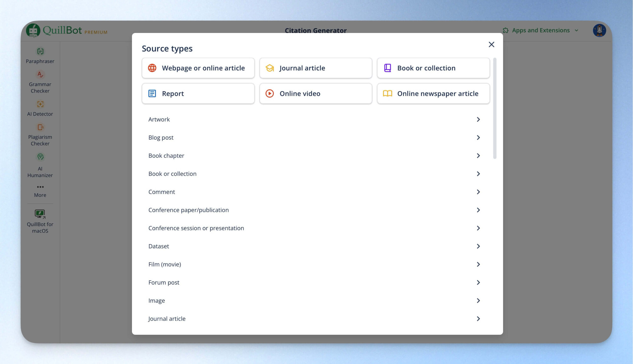This screenshot has height=364, width=633.
Task: Expand the Blog post row chevron
Action: coord(478,138)
